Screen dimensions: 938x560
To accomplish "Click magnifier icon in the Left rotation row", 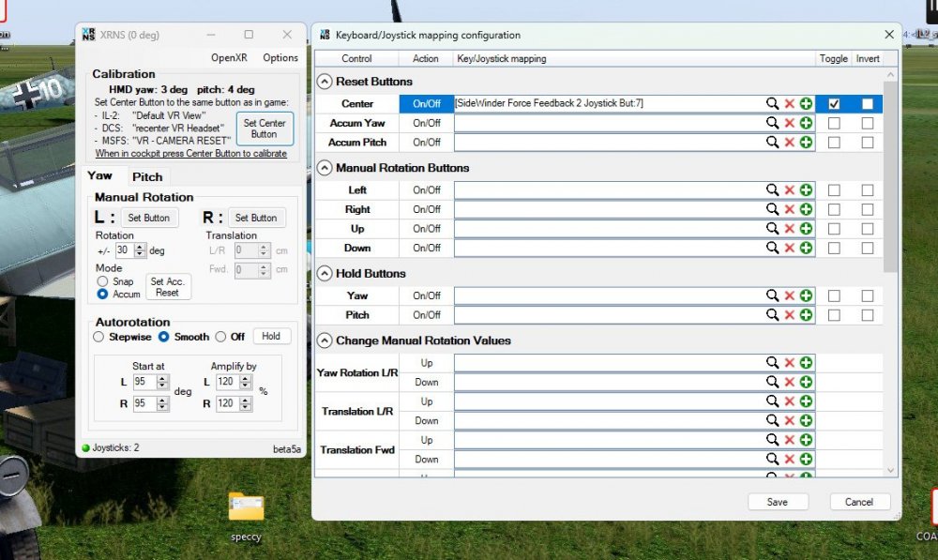I will pyautogui.click(x=772, y=190).
